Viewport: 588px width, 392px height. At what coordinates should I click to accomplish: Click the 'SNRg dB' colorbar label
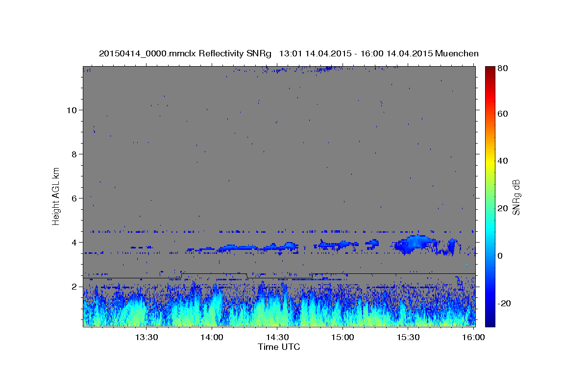pos(516,197)
